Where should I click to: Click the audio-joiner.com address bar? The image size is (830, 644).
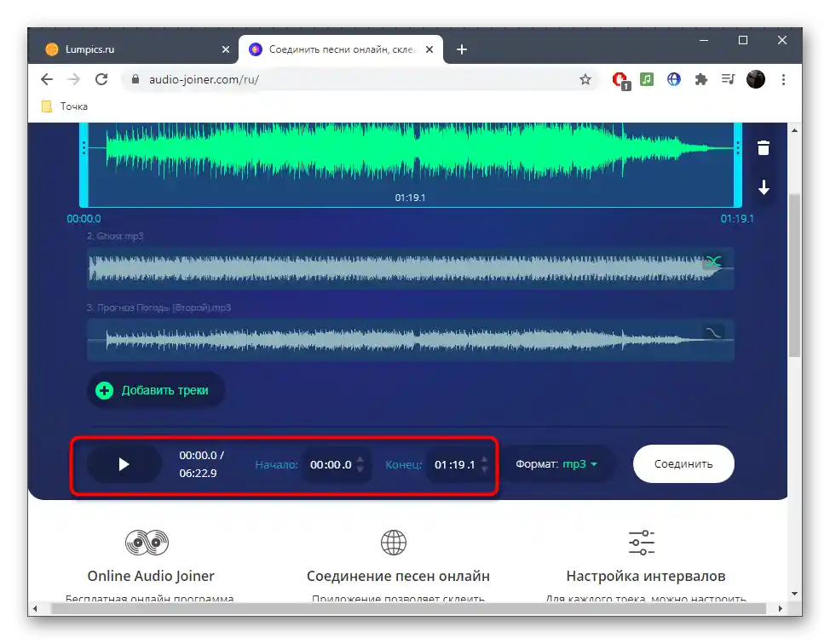(360, 79)
